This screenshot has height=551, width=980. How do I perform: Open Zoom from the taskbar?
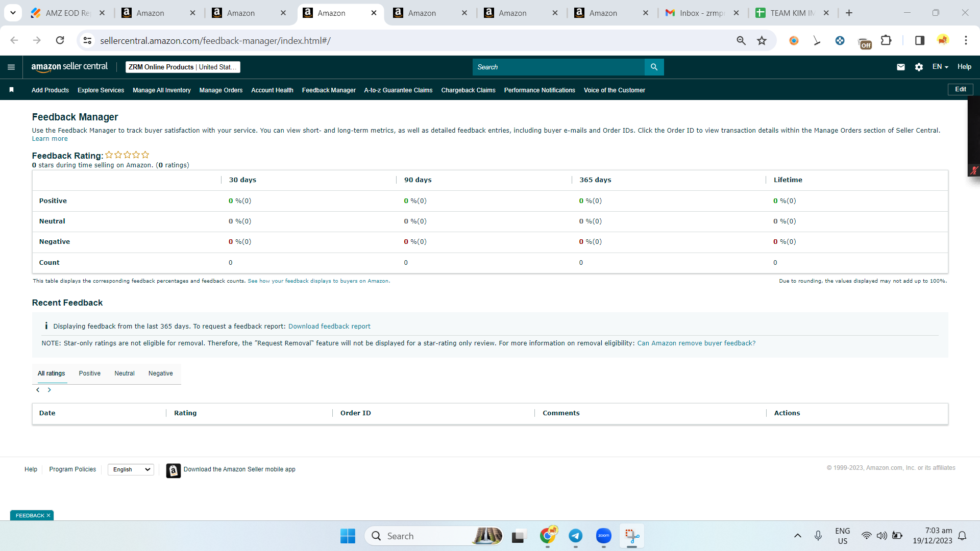tap(603, 536)
